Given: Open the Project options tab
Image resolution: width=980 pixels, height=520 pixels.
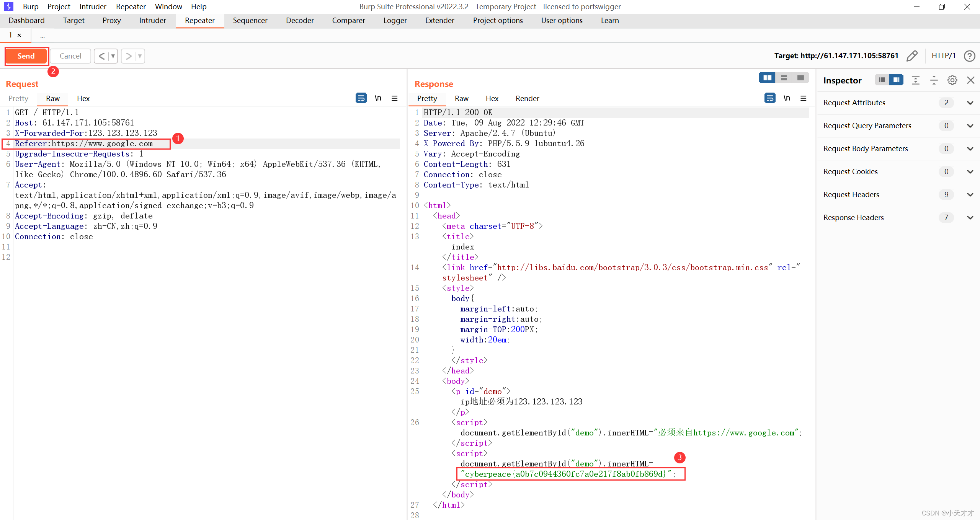Looking at the screenshot, I should coord(498,20).
